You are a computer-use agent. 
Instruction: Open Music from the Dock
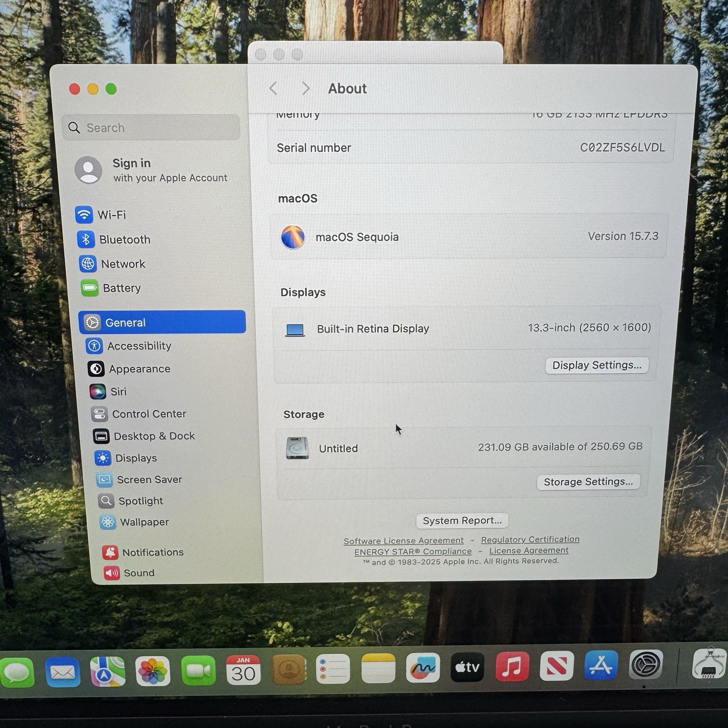point(512,667)
